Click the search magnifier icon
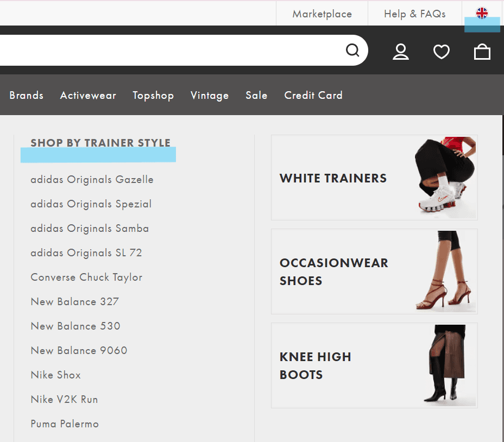The width and height of the screenshot is (504, 442). [352, 50]
